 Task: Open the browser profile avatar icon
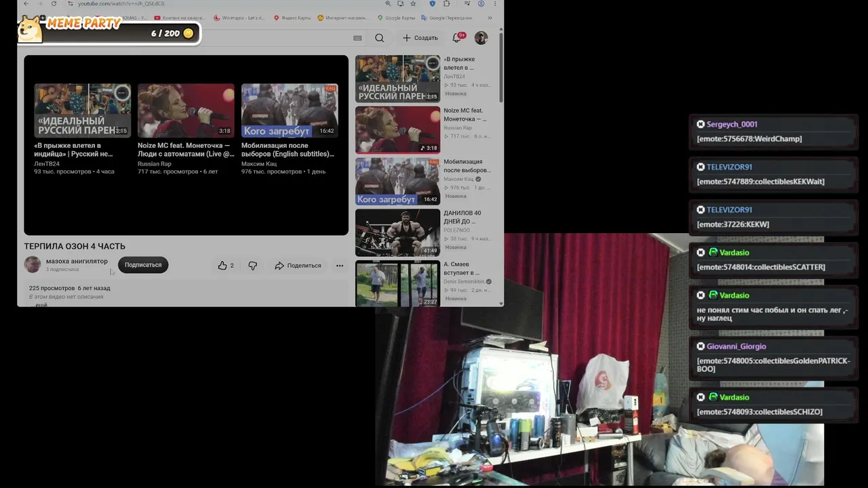tap(481, 4)
